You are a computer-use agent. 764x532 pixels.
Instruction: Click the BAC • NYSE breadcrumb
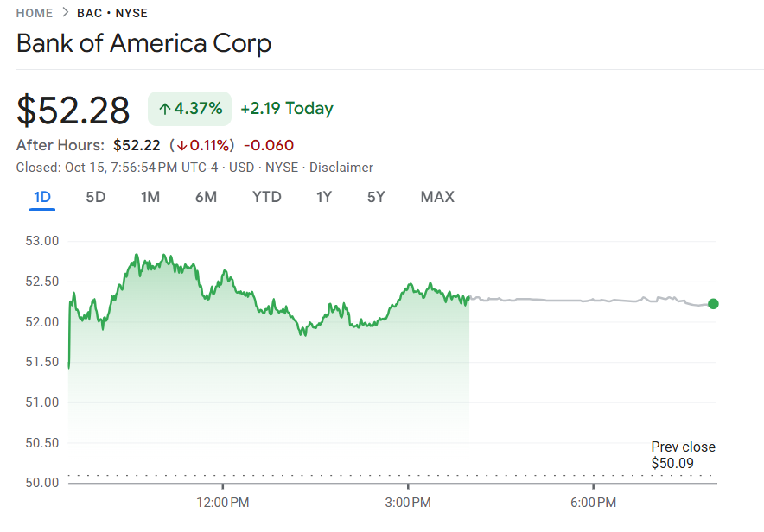[112, 13]
